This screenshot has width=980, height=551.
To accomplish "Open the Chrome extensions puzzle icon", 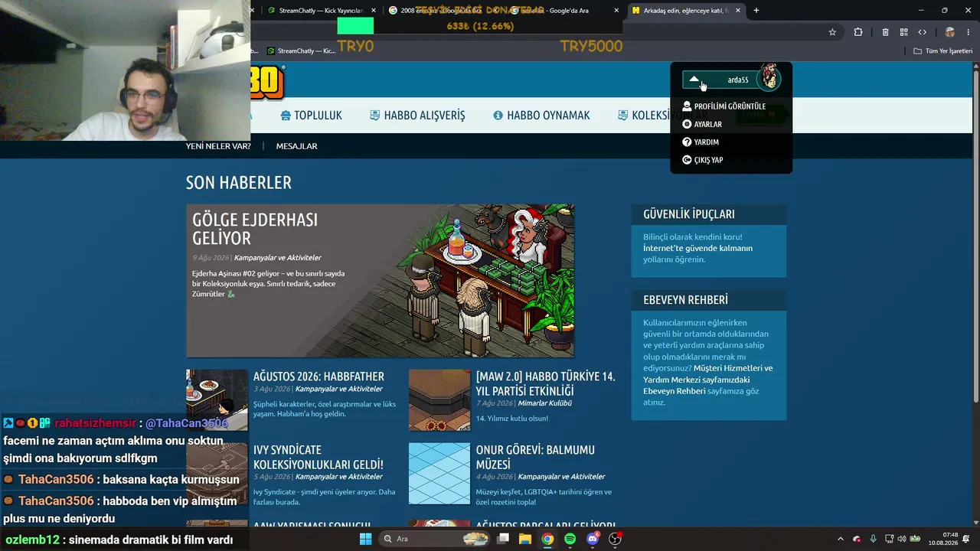I will coord(858,32).
